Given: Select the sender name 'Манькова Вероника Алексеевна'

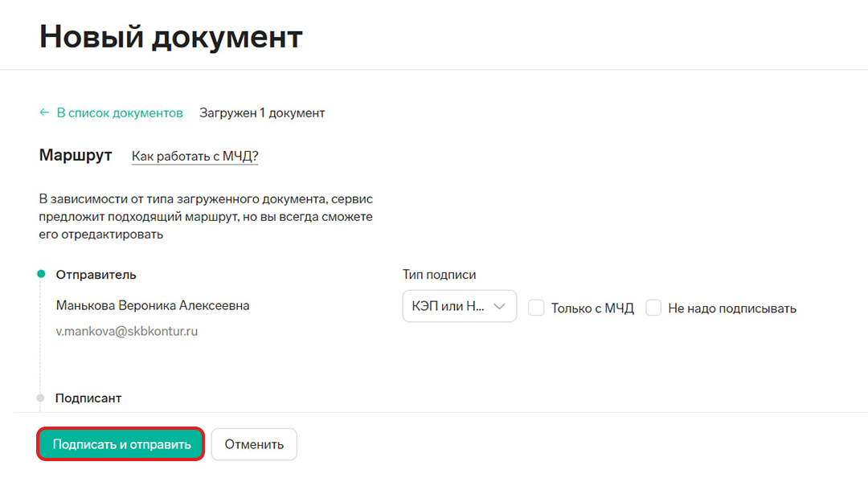Looking at the screenshot, I should (x=153, y=305).
